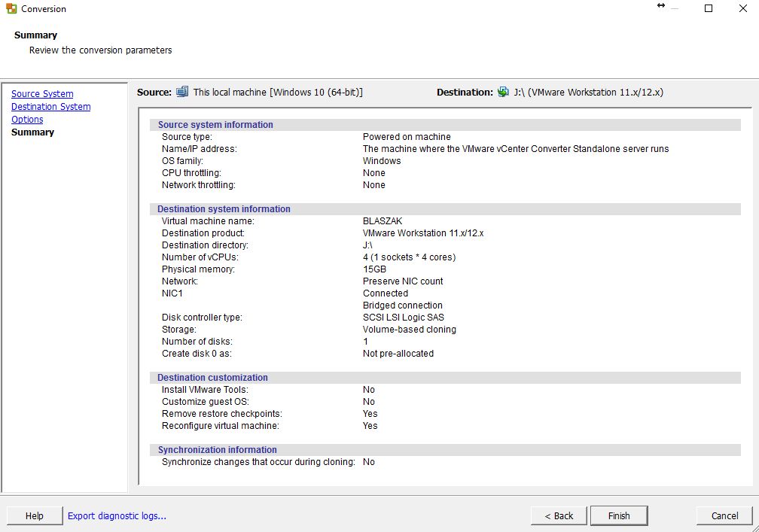Click the 'Remove restore checkpoints:' label

click(x=221, y=414)
